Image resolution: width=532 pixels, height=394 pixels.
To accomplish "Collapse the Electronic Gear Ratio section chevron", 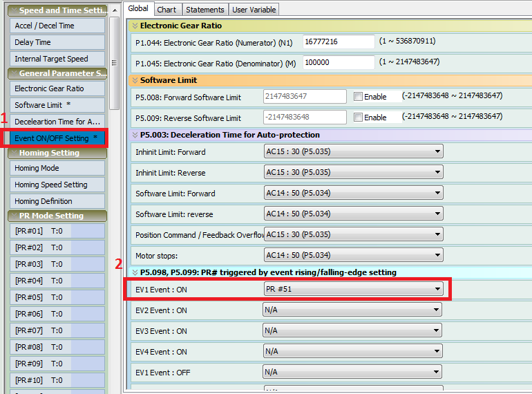I will coord(135,26).
